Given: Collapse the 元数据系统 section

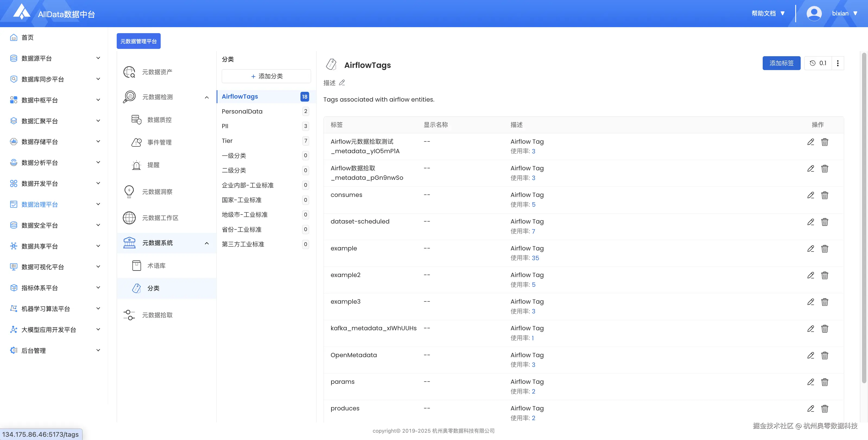Looking at the screenshot, I should click(x=207, y=243).
